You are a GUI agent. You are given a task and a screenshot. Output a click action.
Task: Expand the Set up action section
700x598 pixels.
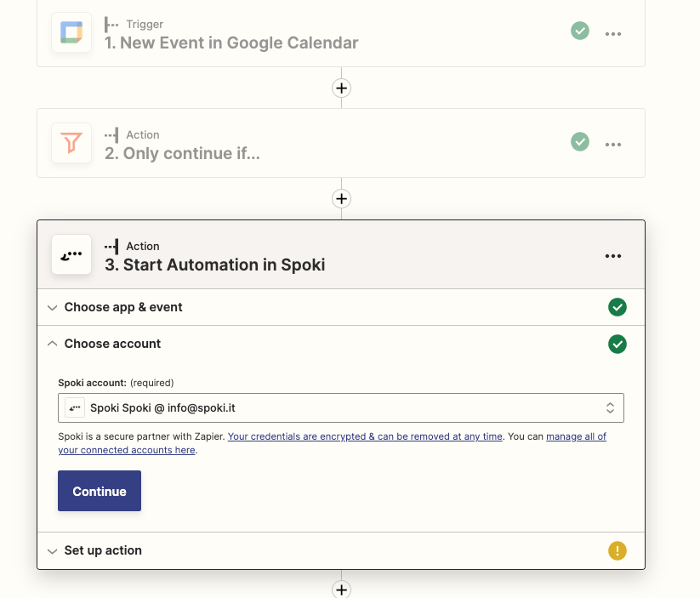tap(103, 550)
